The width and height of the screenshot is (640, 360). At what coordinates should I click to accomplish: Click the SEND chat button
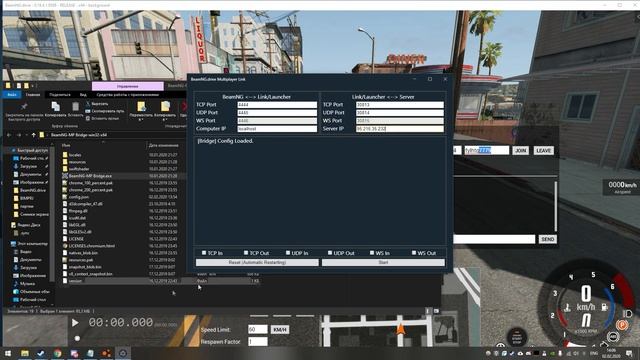tap(547, 239)
